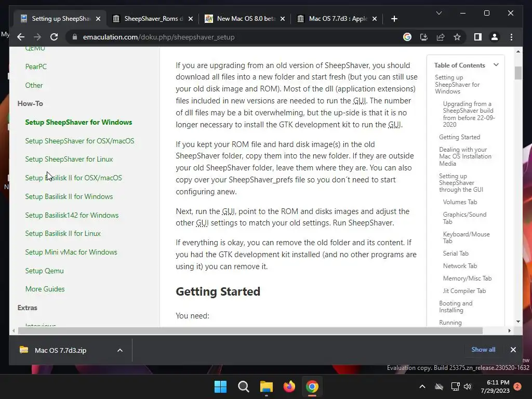Open the Google extension icon in toolbar
The width and height of the screenshot is (532, 399).
(407, 37)
